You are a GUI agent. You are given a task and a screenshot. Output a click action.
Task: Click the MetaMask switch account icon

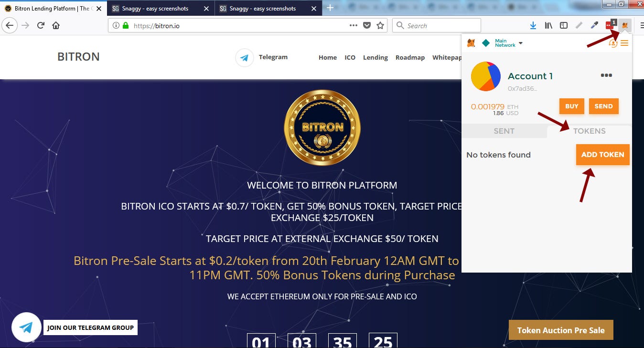(x=613, y=43)
